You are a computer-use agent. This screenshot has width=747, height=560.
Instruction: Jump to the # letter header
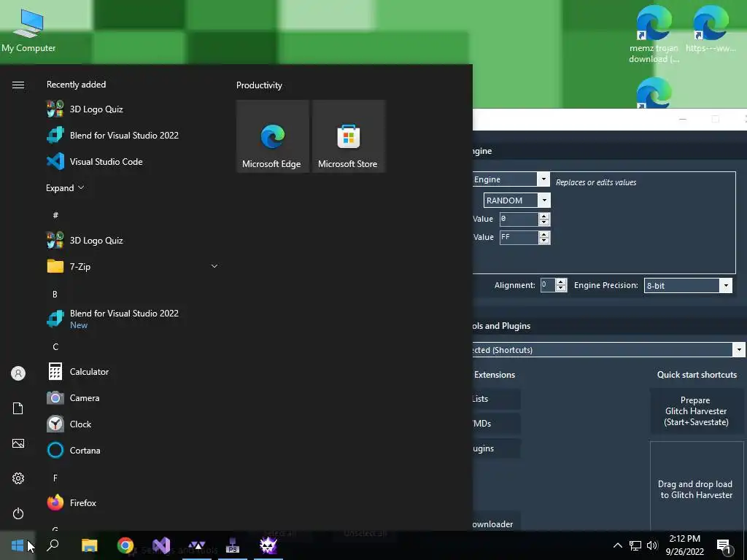[x=55, y=215]
